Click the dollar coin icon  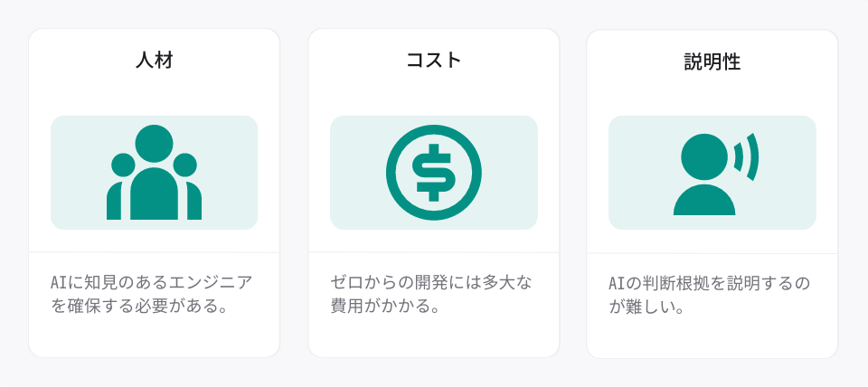tap(434, 173)
